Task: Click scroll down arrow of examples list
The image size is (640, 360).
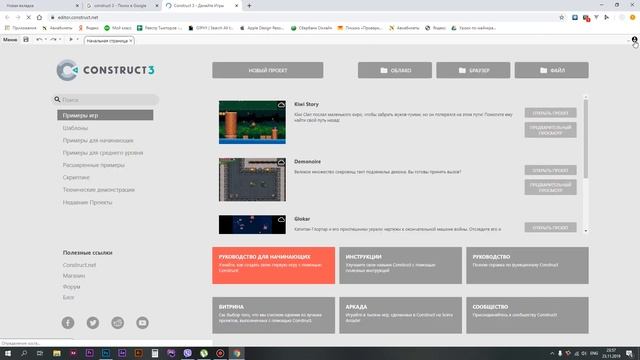Action: (x=586, y=231)
